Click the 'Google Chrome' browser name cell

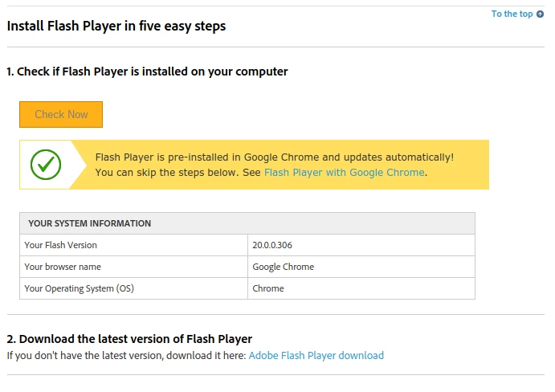tap(361, 267)
